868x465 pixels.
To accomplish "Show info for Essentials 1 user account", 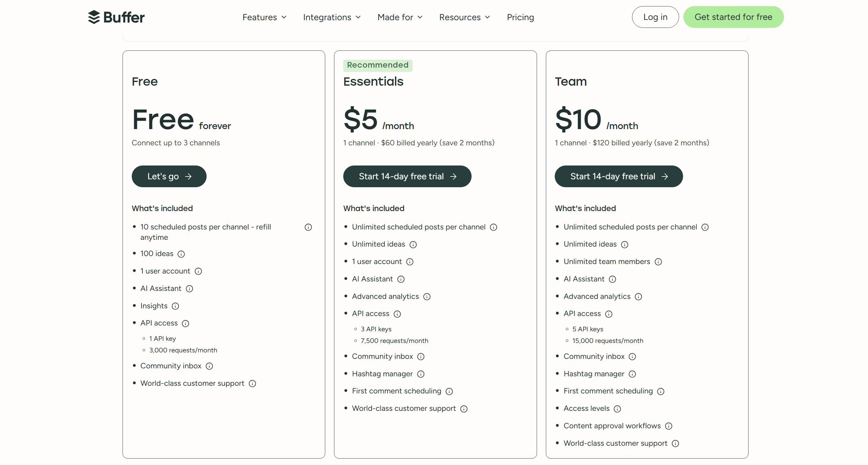I will click(410, 262).
